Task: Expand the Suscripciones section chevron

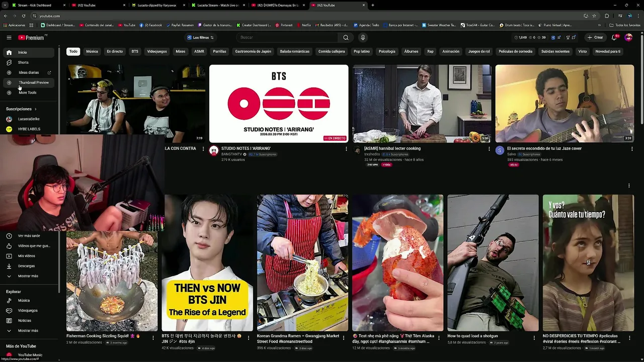Action: 36,109
